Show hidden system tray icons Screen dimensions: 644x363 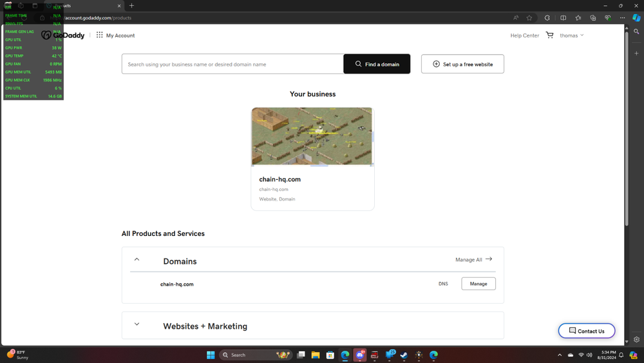[x=560, y=355]
